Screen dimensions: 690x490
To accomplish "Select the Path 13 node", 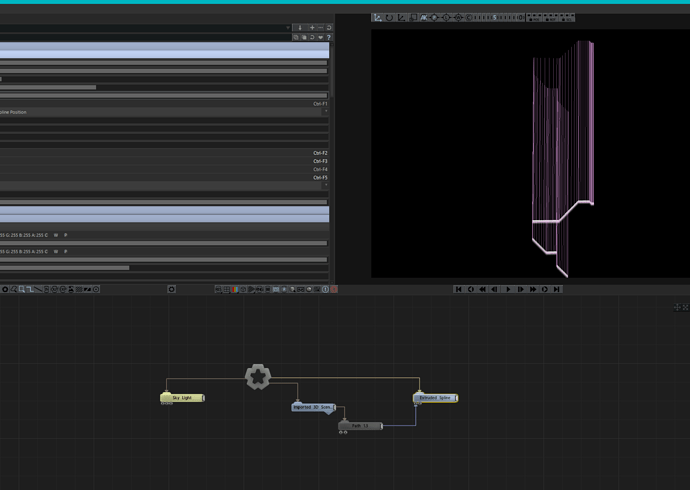I will coord(360,426).
